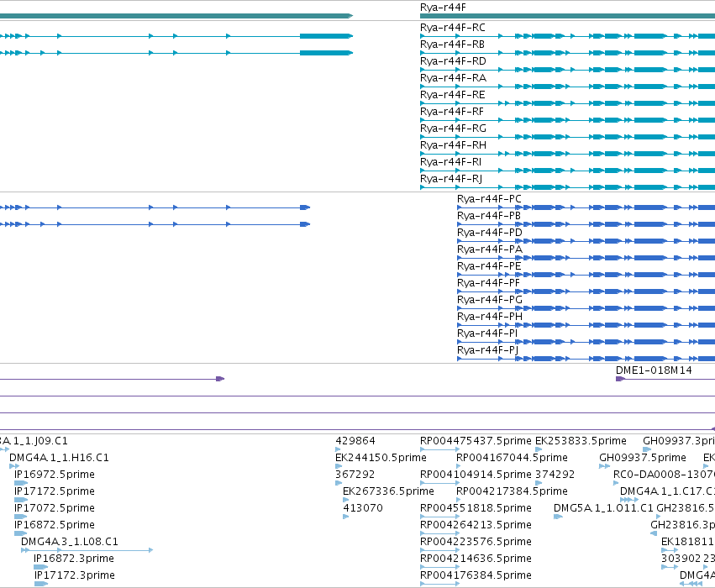Click the Rya-r44F-RF transcript label
The width and height of the screenshot is (715, 588).
(x=451, y=112)
